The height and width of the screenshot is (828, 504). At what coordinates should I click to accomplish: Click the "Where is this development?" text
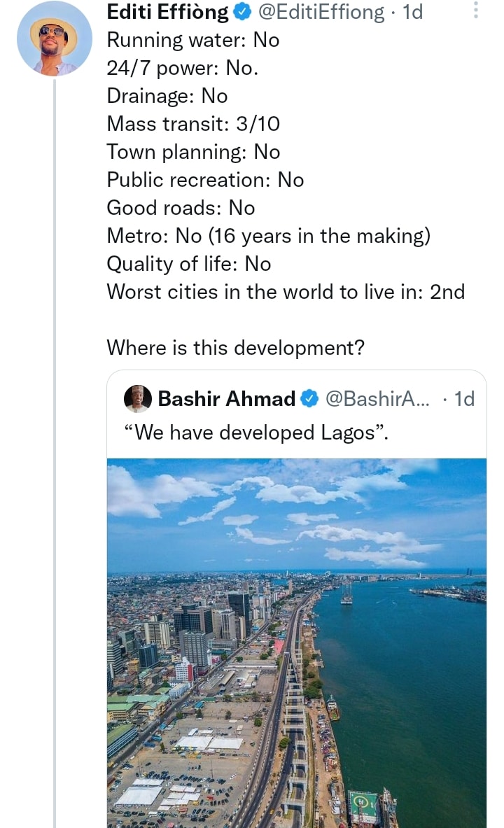(x=235, y=348)
